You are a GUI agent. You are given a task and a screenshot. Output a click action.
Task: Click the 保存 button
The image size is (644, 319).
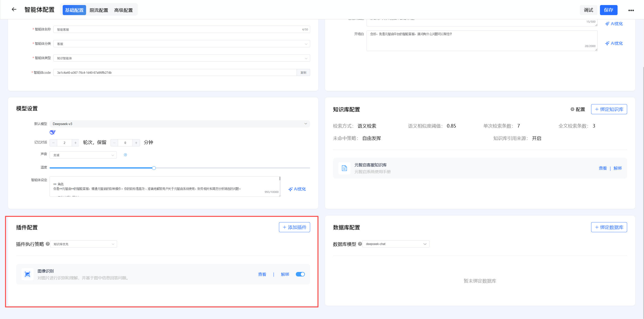[x=608, y=10]
